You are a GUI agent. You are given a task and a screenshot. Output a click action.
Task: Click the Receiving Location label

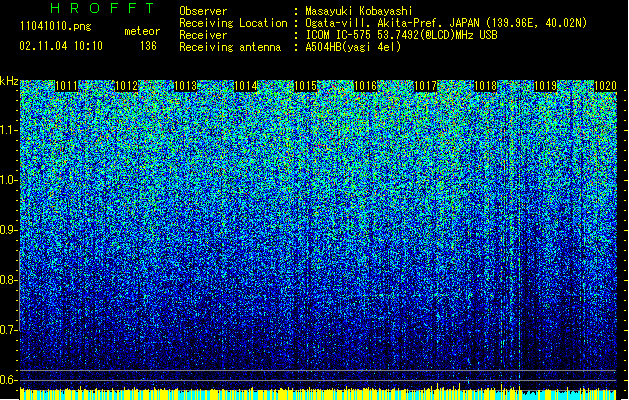pos(233,23)
